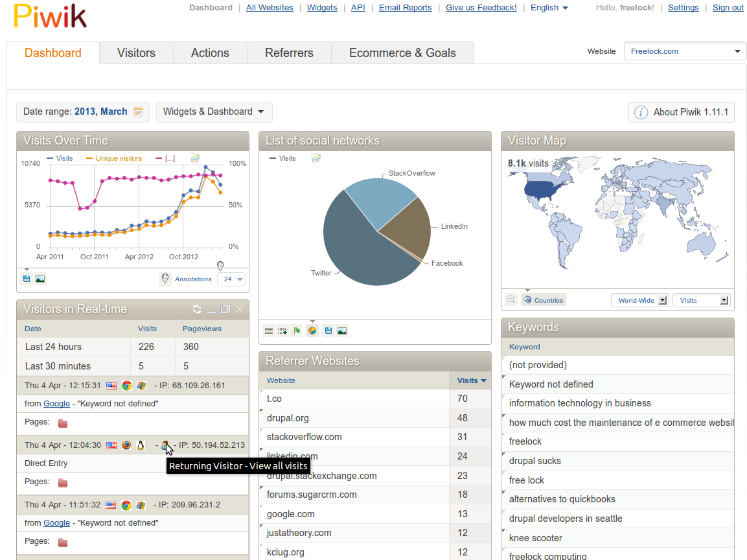Open the 24 periods dropdown
Image resolution: width=747 pixels, height=560 pixels.
tap(231, 279)
